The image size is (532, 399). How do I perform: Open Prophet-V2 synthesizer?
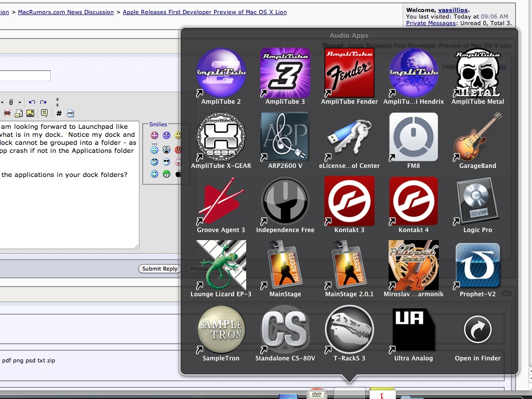(477, 265)
